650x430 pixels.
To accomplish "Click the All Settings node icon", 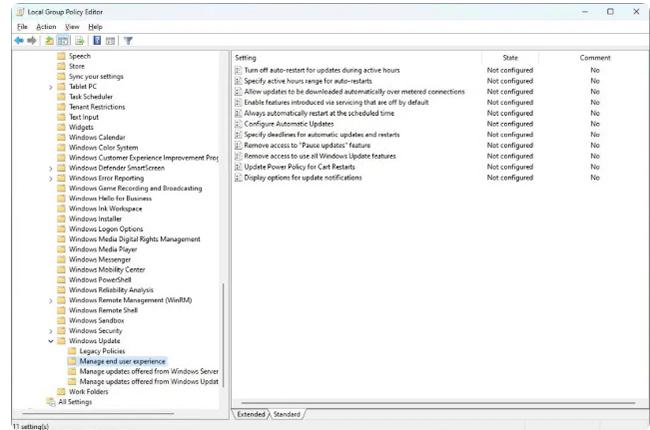I will (x=50, y=402).
